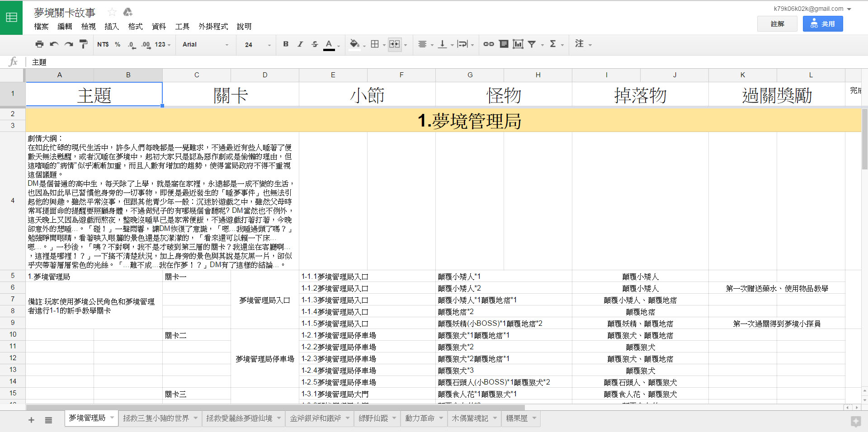The height and width of the screenshot is (432, 868).
Task: Click the blue 共用 share button
Action: coord(822,24)
